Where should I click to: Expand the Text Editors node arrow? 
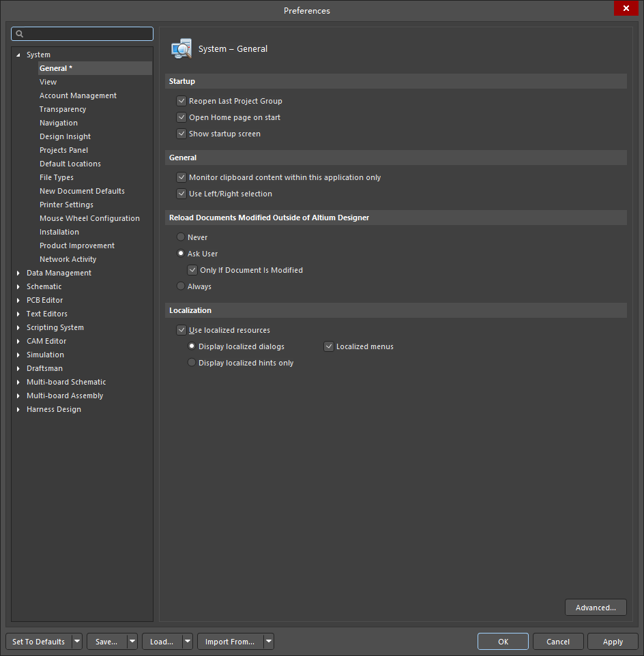coord(18,314)
